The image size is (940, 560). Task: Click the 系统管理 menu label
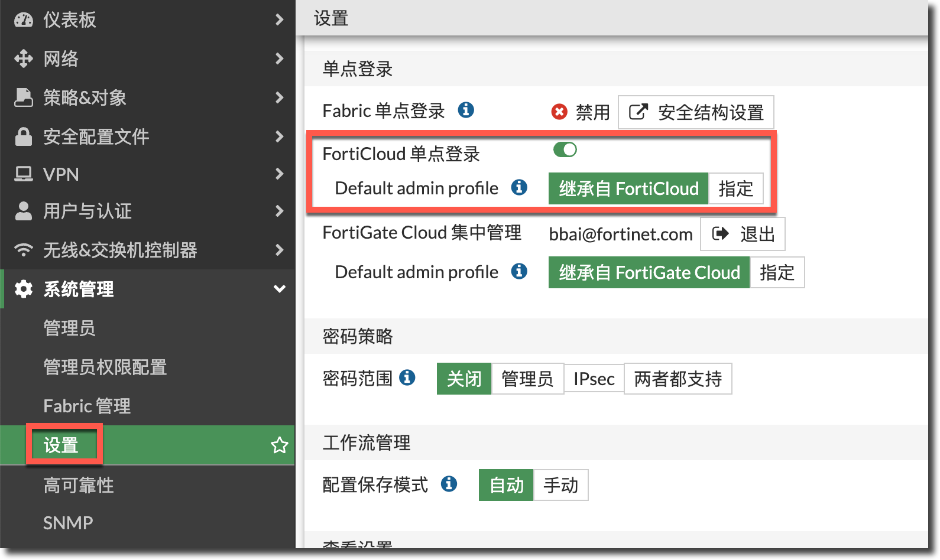pos(79,289)
